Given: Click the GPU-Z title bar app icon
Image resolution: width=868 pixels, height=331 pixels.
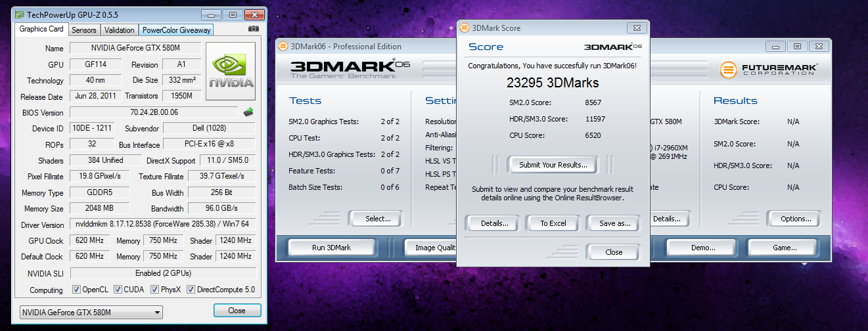Looking at the screenshot, I should (x=19, y=14).
